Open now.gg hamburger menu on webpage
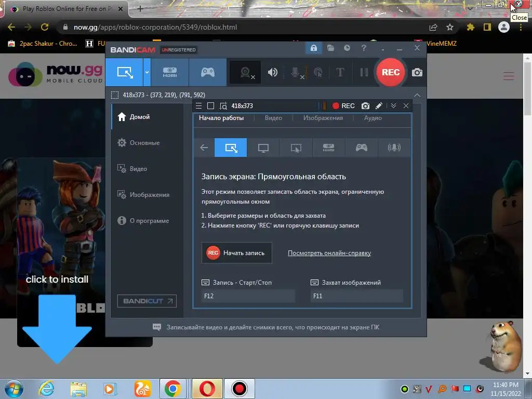 pyautogui.click(x=508, y=76)
